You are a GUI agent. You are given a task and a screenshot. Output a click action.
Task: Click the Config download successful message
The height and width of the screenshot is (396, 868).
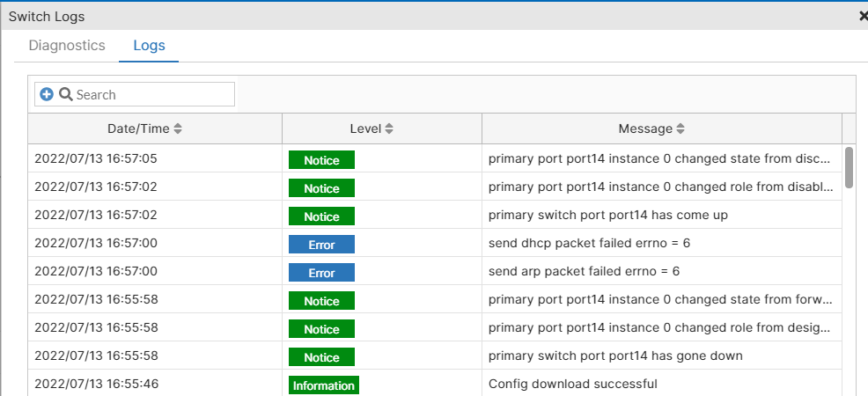click(x=572, y=384)
